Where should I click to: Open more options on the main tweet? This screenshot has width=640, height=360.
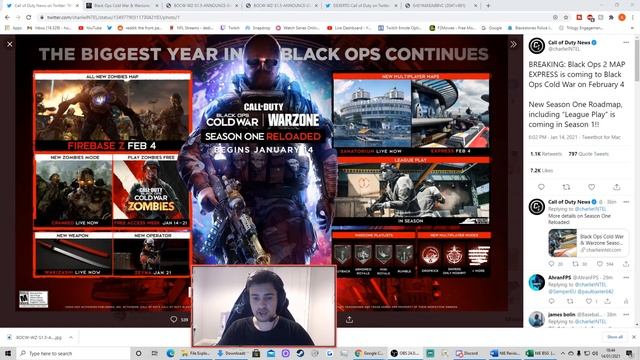pyautogui.click(x=626, y=42)
